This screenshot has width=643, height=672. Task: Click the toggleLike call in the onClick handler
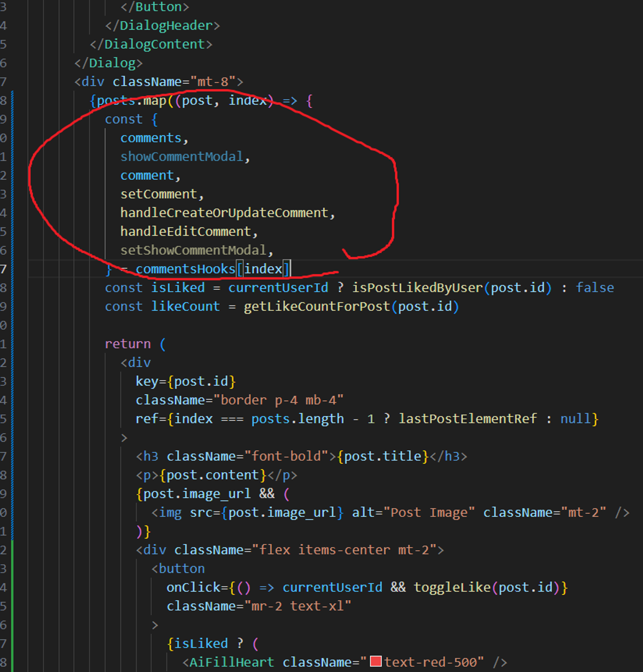pyautogui.click(x=452, y=587)
